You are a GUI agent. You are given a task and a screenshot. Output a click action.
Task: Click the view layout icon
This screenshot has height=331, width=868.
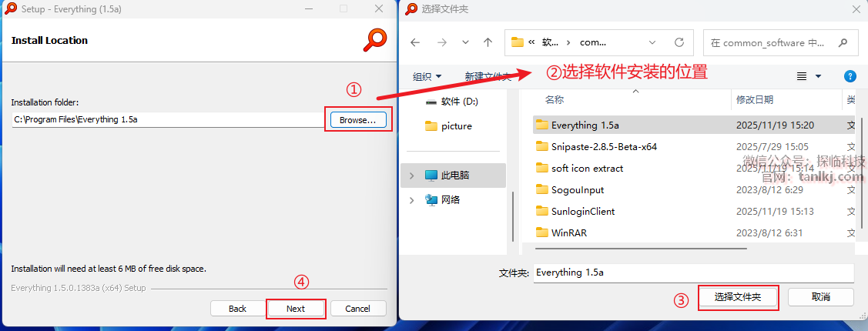click(802, 76)
